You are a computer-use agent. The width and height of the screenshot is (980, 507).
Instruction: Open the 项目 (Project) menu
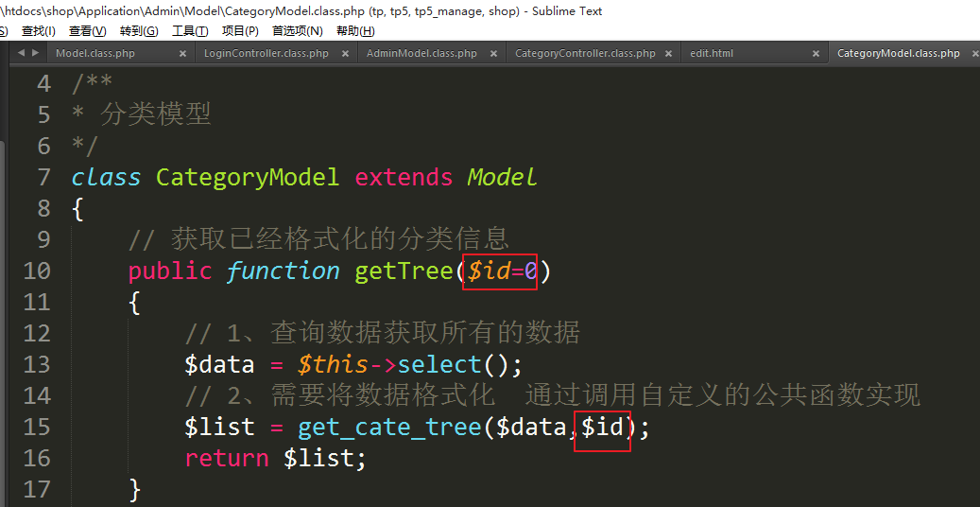pyautogui.click(x=240, y=31)
